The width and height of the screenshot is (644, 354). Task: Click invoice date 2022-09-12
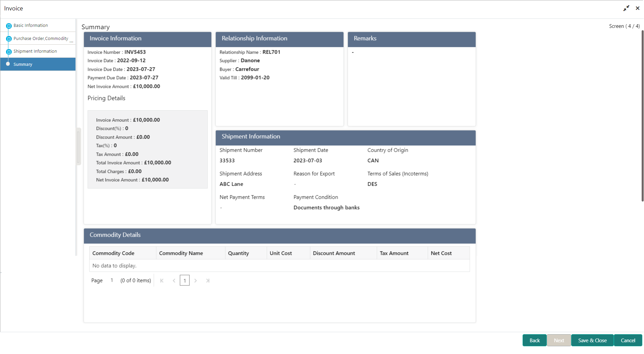131,60
